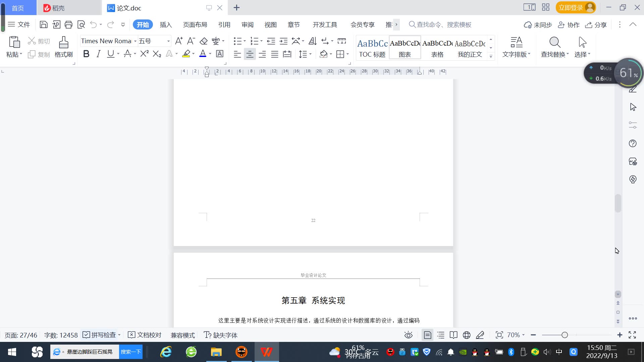This screenshot has height=362, width=644.
Task: Open the 文件 menu
Action: [19, 24]
